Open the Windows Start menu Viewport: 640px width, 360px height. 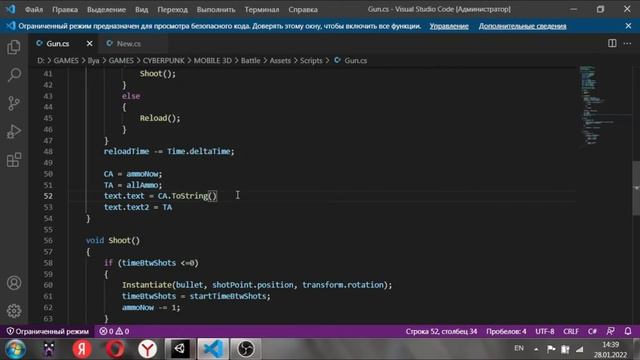[16, 349]
